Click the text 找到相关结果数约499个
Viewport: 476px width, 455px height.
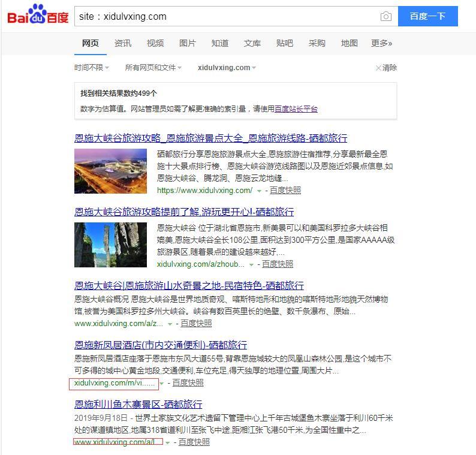click(x=118, y=94)
